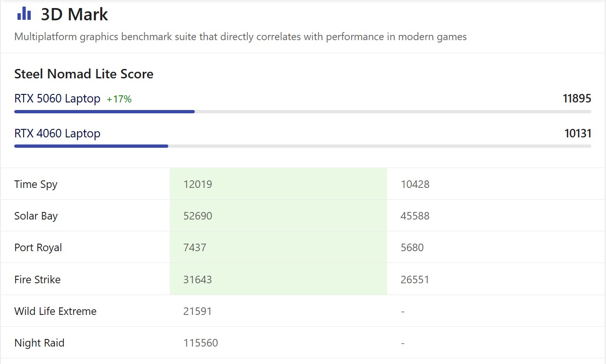The width and height of the screenshot is (606, 364).
Task: Click the 26551 Fire Strike score
Action: [415, 279]
